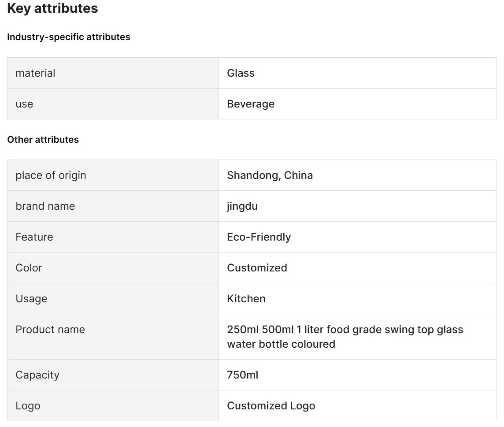Viewport: 504px width, 427px height.
Task: Click the Product name label
Action: (x=50, y=330)
